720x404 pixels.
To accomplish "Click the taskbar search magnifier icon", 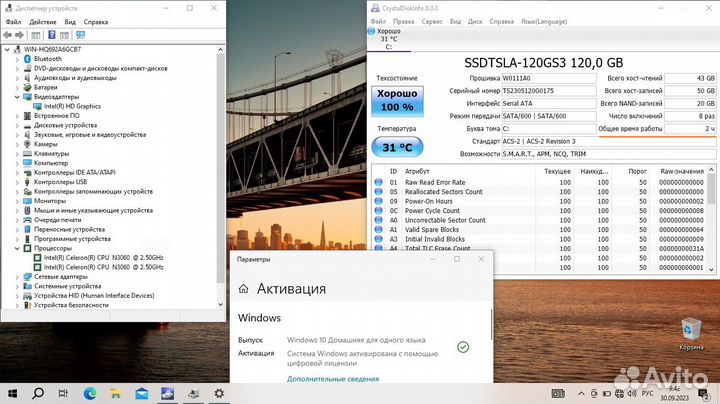I will click(x=38, y=392).
